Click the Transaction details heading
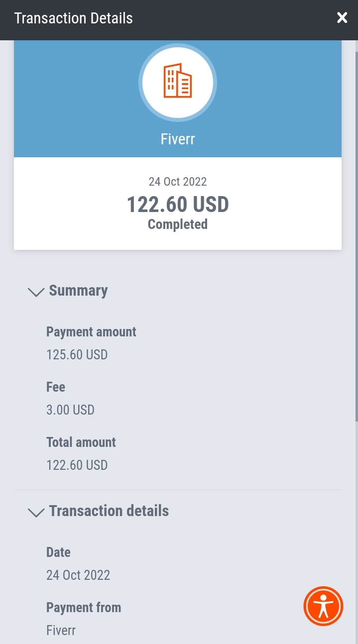This screenshot has width=358, height=644. pos(109,511)
